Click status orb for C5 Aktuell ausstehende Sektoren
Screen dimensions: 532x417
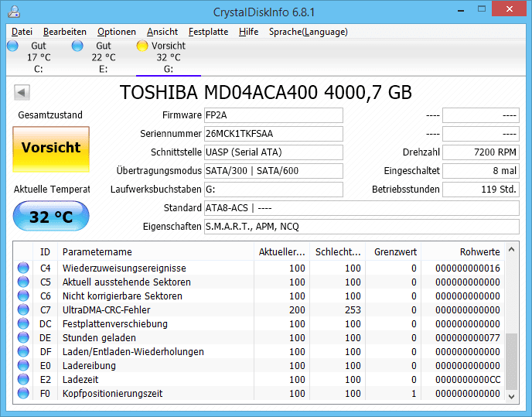coord(23,282)
